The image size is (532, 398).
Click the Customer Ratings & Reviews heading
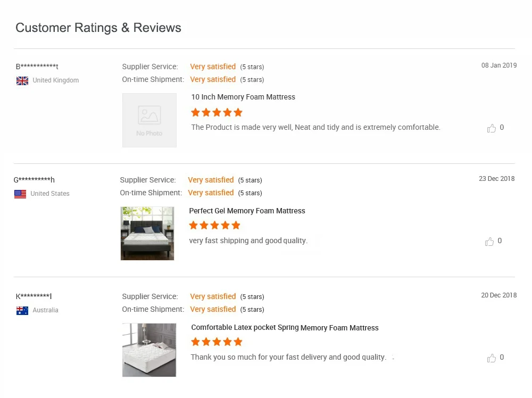point(98,28)
